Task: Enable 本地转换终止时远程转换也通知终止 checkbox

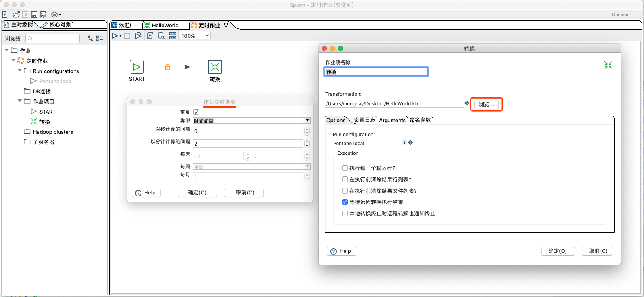Action: tap(345, 213)
